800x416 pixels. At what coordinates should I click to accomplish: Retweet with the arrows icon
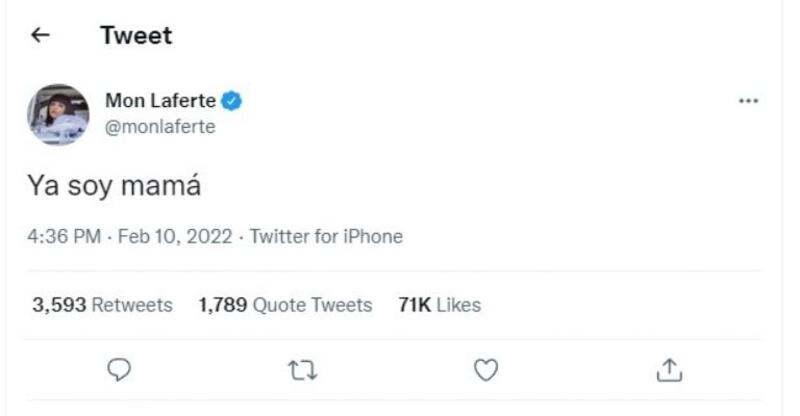302,370
